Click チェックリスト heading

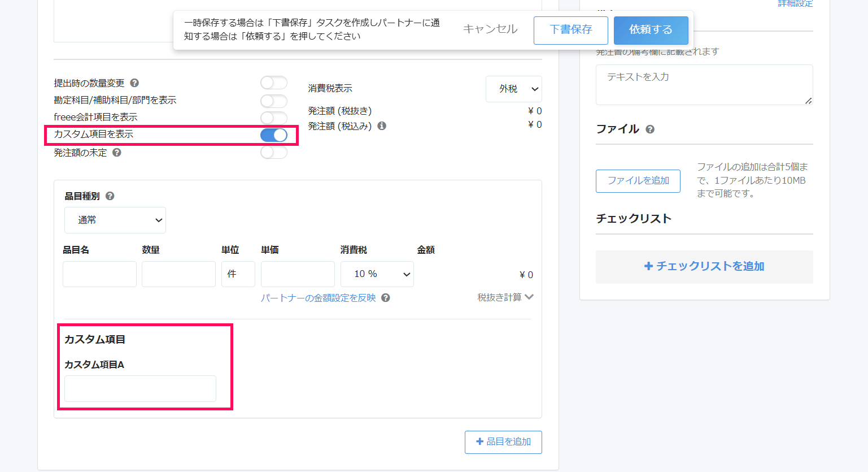(634, 219)
